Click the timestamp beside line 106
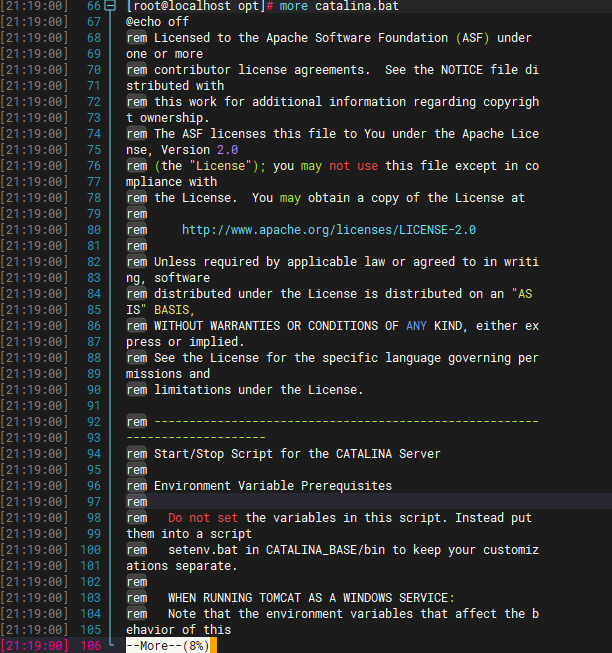Image resolution: width=612 pixels, height=653 pixels. click(x=34, y=646)
